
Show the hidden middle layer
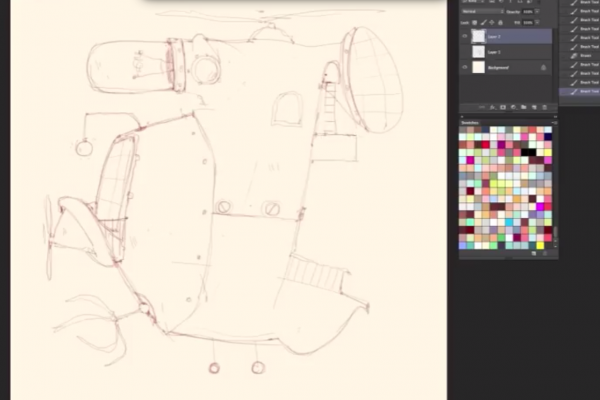point(465,51)
